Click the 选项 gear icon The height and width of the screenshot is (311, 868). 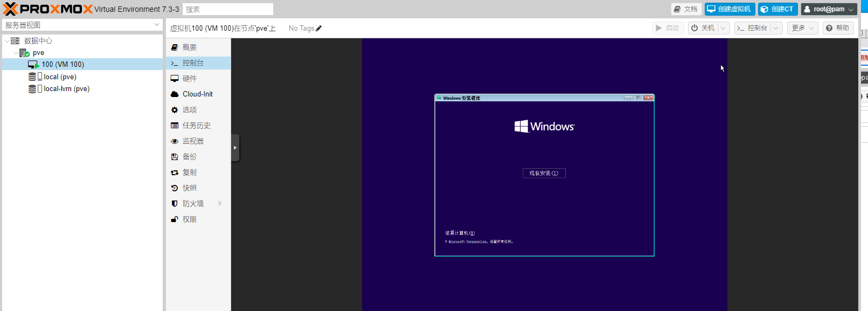[175, 110]
